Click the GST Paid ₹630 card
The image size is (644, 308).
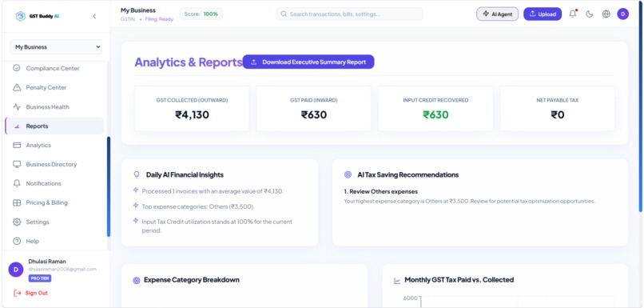[314, 109]
